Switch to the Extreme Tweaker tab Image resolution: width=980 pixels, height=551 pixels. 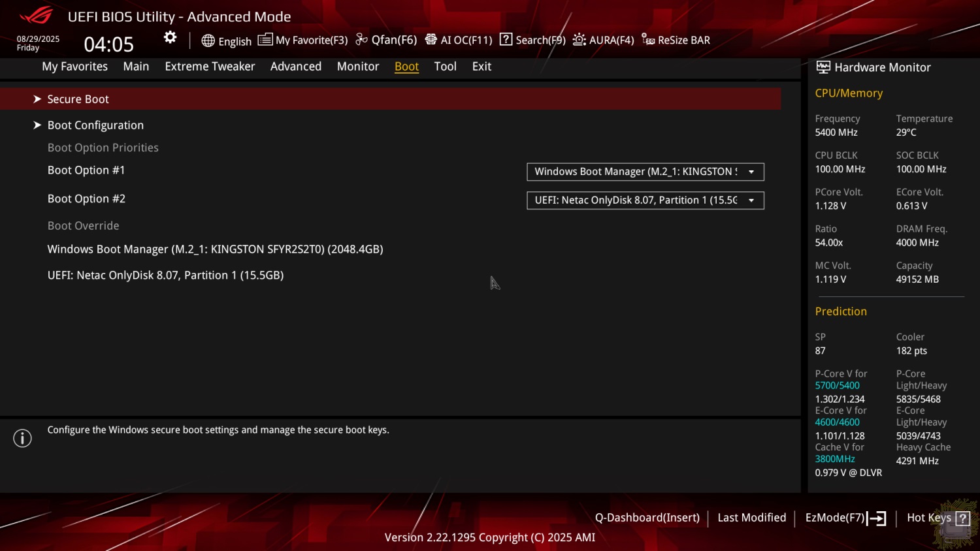pos(210,67)
